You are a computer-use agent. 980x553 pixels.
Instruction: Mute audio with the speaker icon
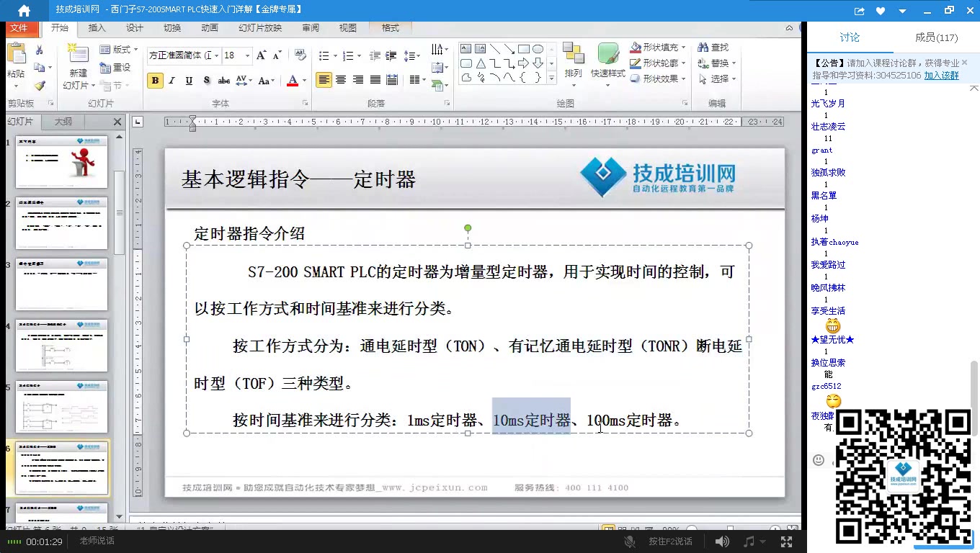click(x=723, y=541)
